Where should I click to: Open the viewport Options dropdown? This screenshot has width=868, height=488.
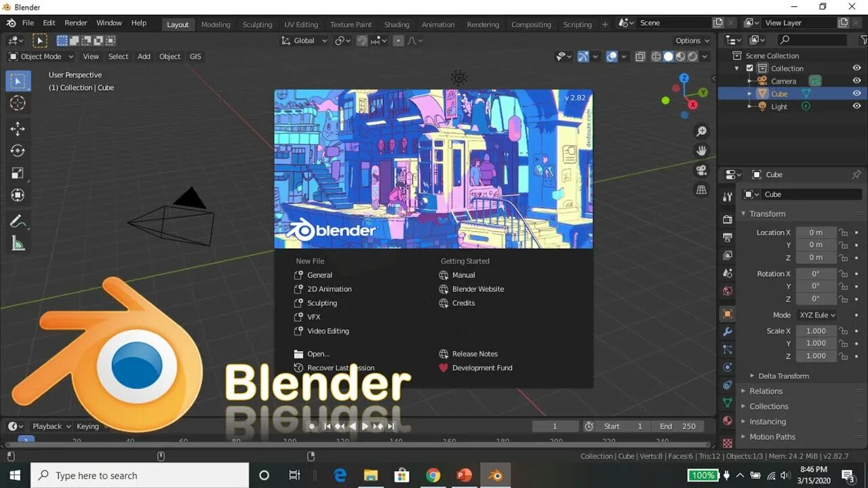pyautogui.click(x=693, y=41)
